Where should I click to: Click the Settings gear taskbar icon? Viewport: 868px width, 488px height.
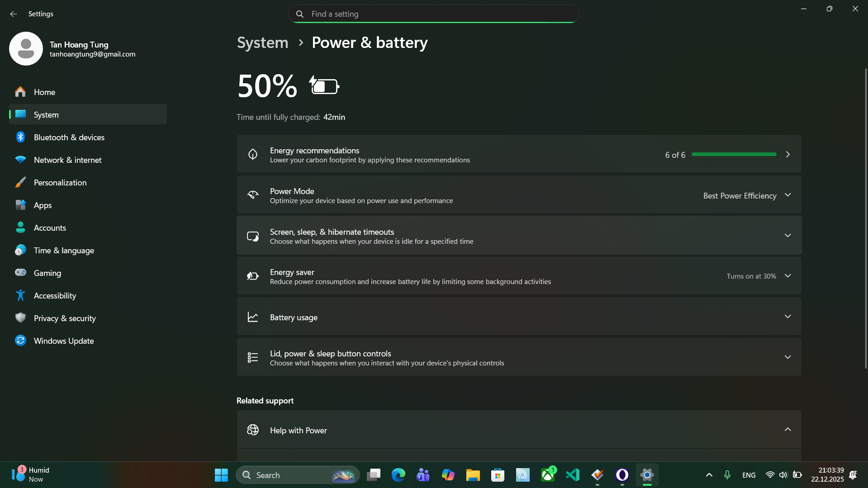647,475
